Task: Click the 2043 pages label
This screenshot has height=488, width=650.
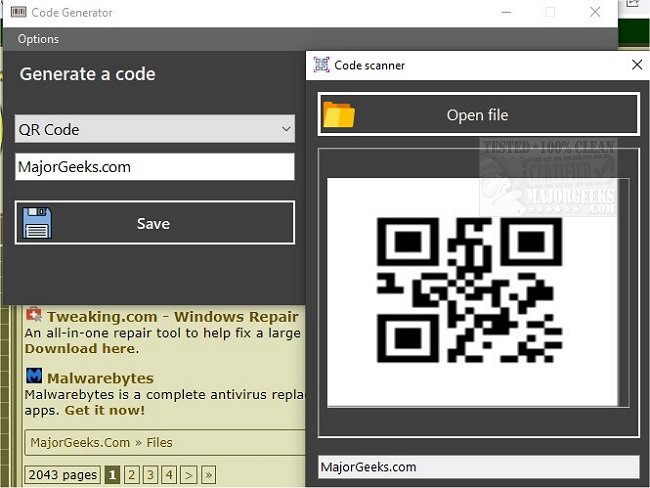Action: (x=63, y=475)
